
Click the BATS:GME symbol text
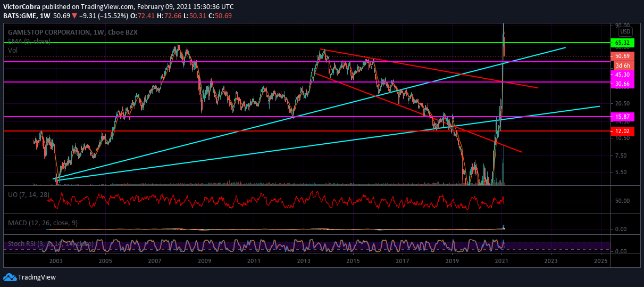pyautogui.click(x=19, y=16)
